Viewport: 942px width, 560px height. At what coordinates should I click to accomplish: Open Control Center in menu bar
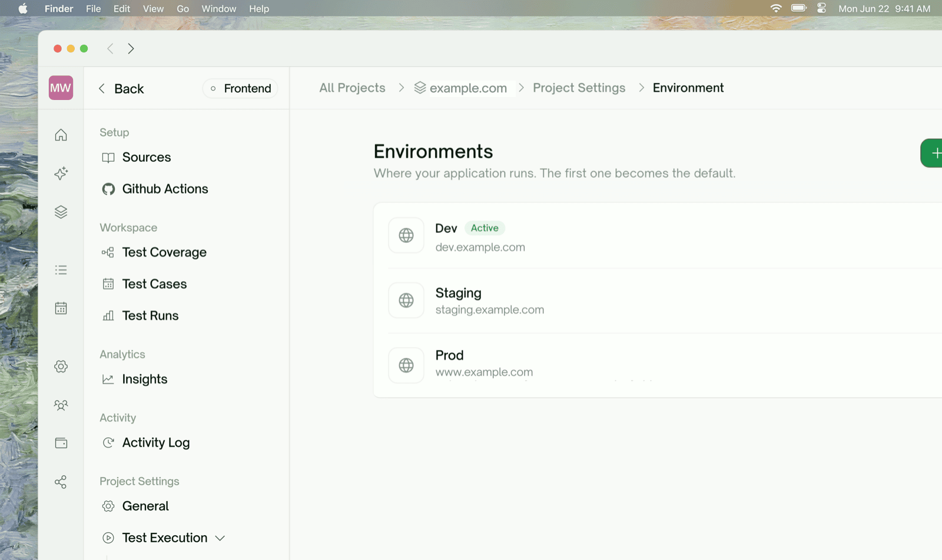821,8
